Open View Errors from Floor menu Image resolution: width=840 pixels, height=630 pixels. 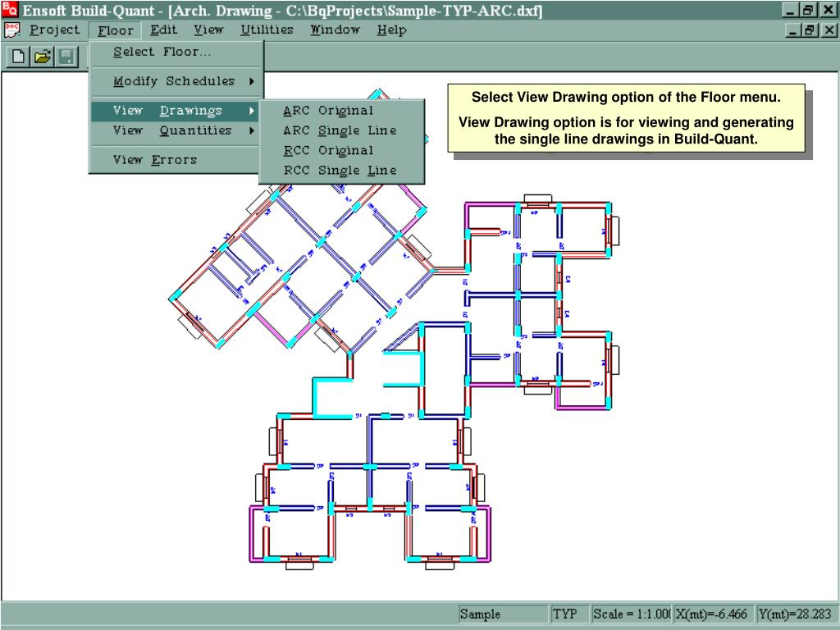[155, 160]
